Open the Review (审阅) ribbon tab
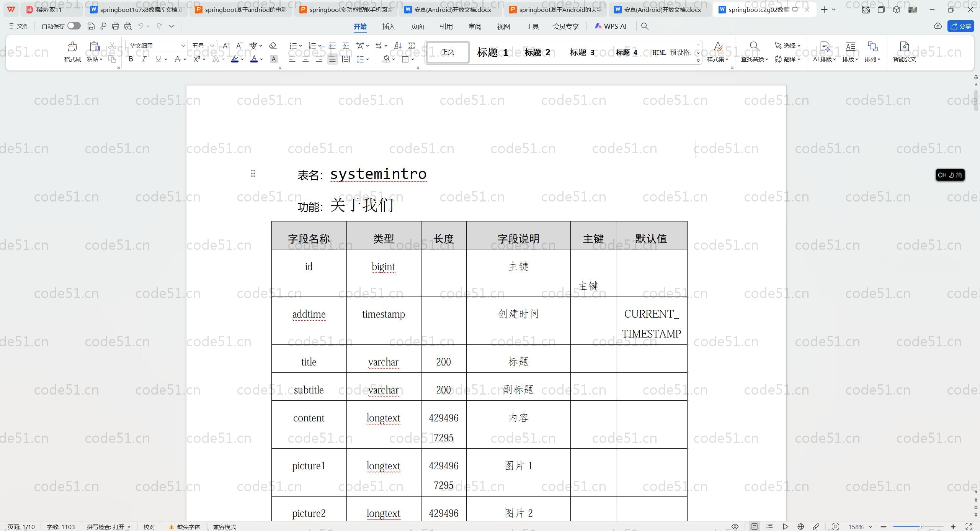This screenshot has width=980, height=531. point(475,26)
